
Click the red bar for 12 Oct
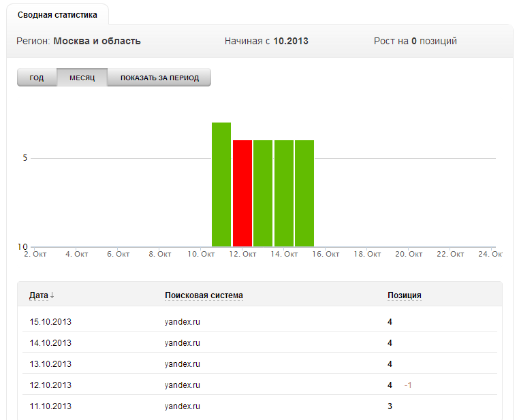(x=242, y=193)
